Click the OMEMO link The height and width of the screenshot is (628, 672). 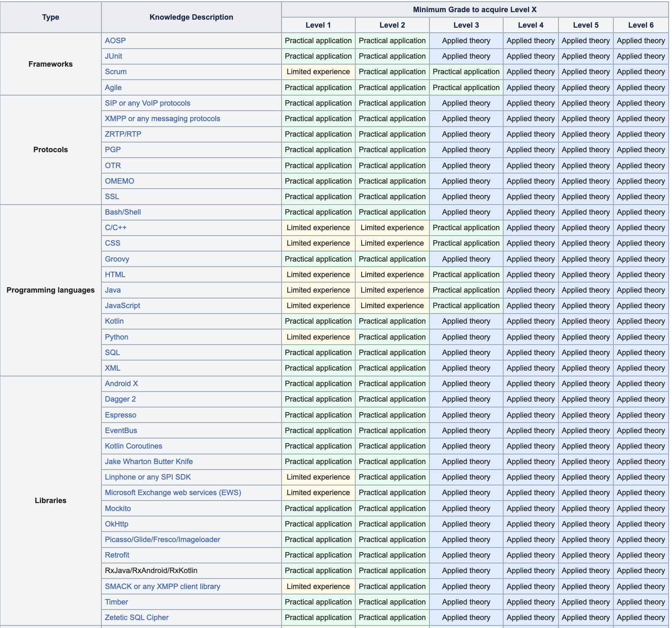click(x=119, y=181)
